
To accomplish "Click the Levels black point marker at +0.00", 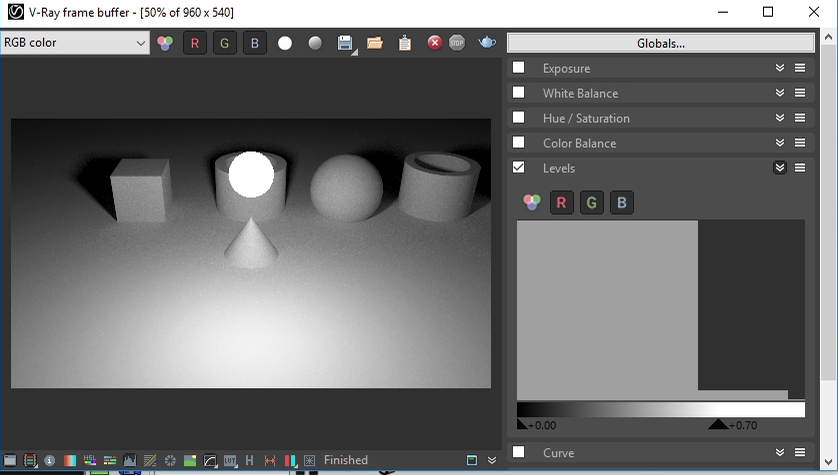I will coord(522,424).
